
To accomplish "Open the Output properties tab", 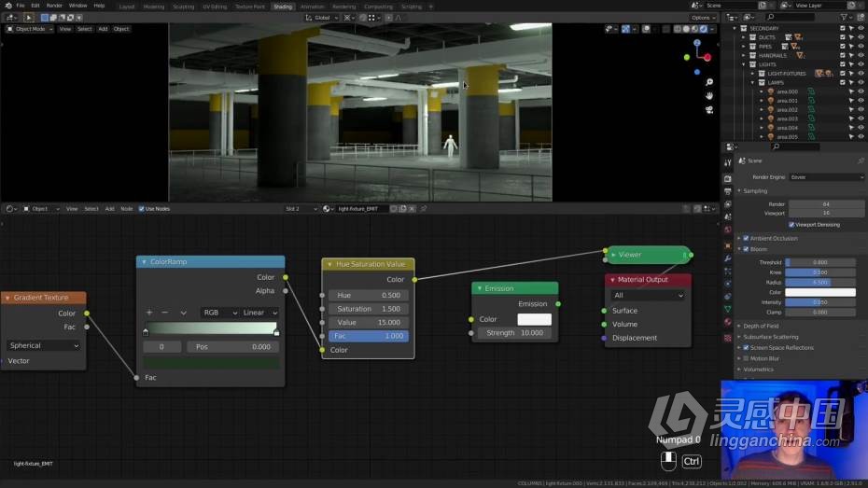I will point(727,191).
